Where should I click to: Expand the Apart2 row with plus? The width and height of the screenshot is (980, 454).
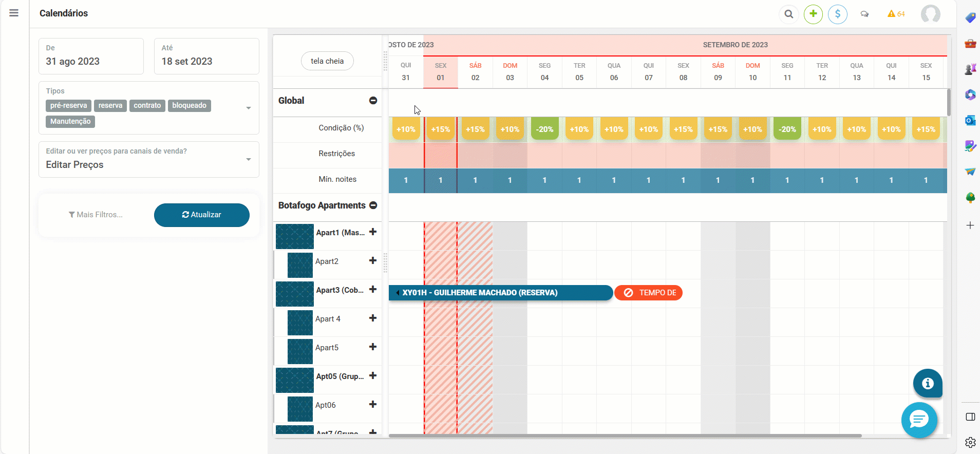click(x=373, y=261)
